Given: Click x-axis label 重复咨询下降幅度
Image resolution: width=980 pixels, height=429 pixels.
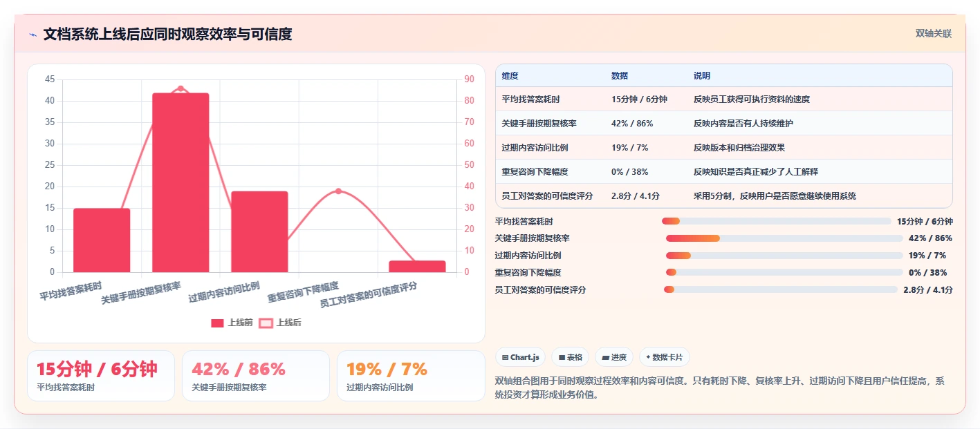Looking at the screenshot, I should (x=303, y=292).
